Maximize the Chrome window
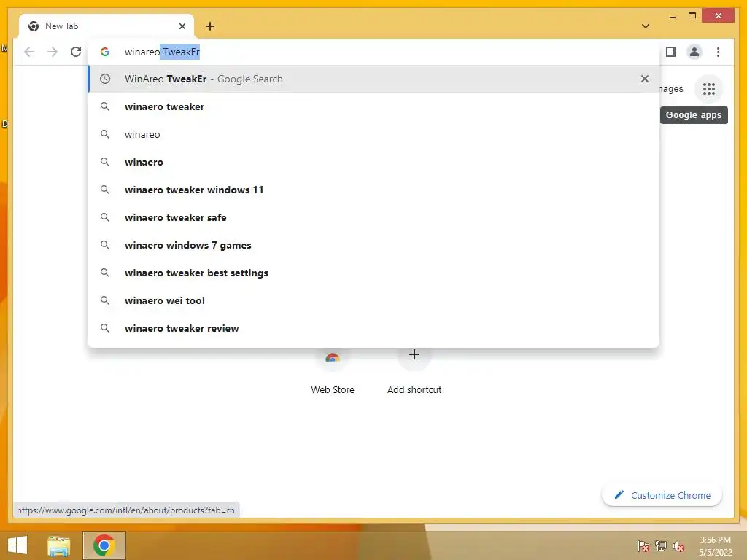 [x=692, y=16]
